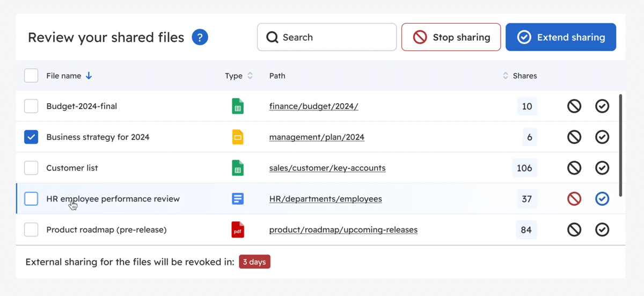The width and height of the screenshot is (644, 296).
Task: Toggle the select-all checkbox in header
Action: tap(31, 76)
